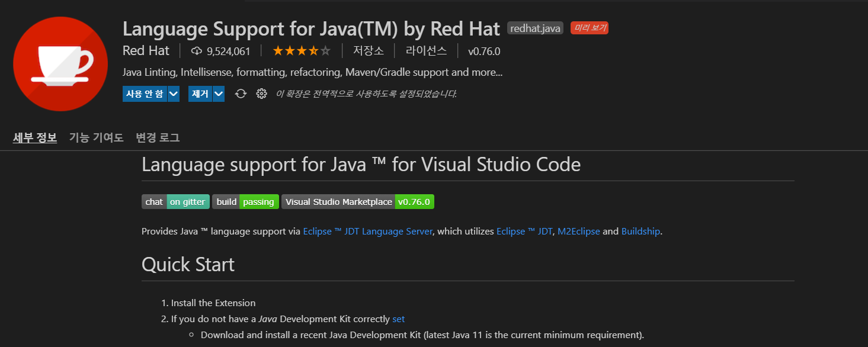
Task: Expand the 사용 안 함 dropdown arrow
Action: pos(174,94)
